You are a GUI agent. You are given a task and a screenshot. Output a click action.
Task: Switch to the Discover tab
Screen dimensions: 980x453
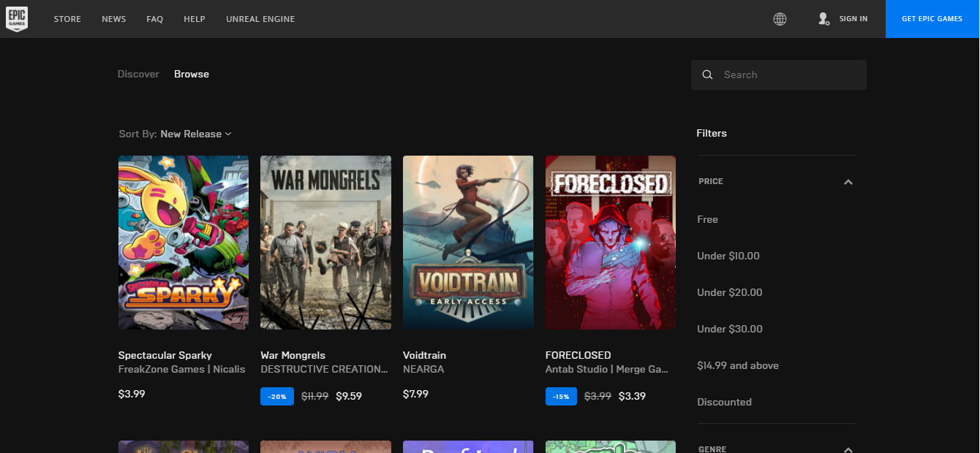[x=138, y=74]
